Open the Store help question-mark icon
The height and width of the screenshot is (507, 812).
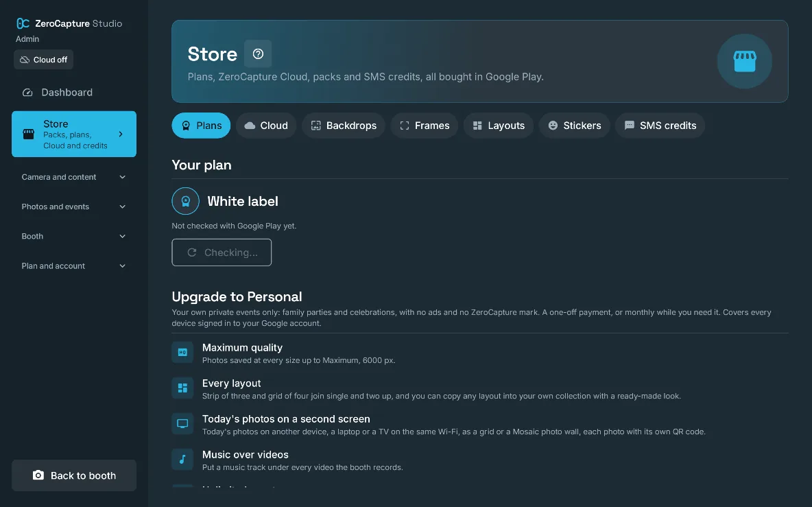(x=258, y=54)
